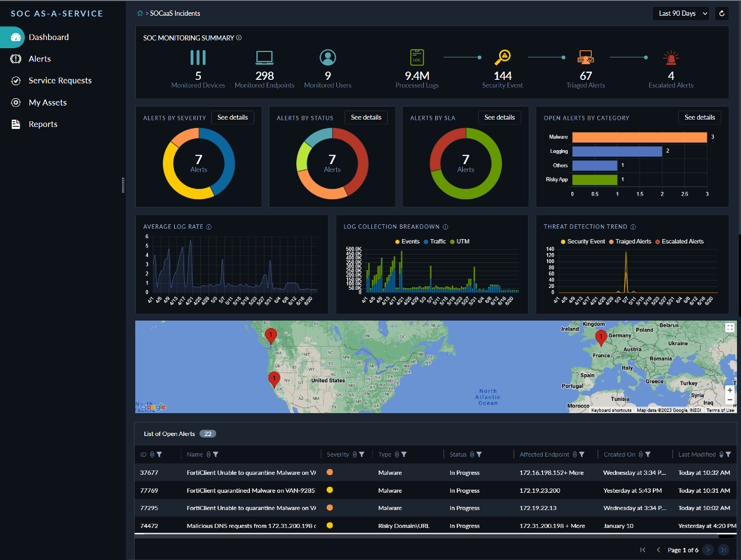Click See details on Alerts by Severity
741x560 pixels.
[232, 118]
